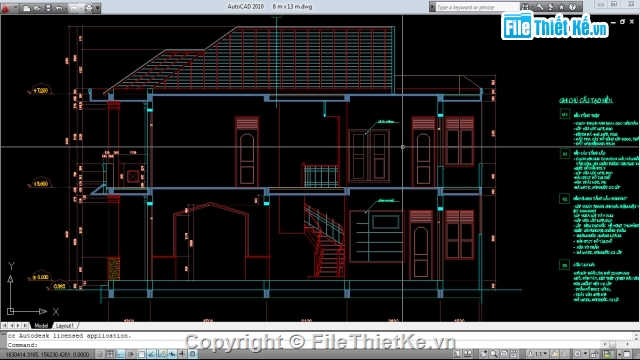Toggle Object Snap in status bar
This screenshot has width=640, height=360.
tap(141, 355)
